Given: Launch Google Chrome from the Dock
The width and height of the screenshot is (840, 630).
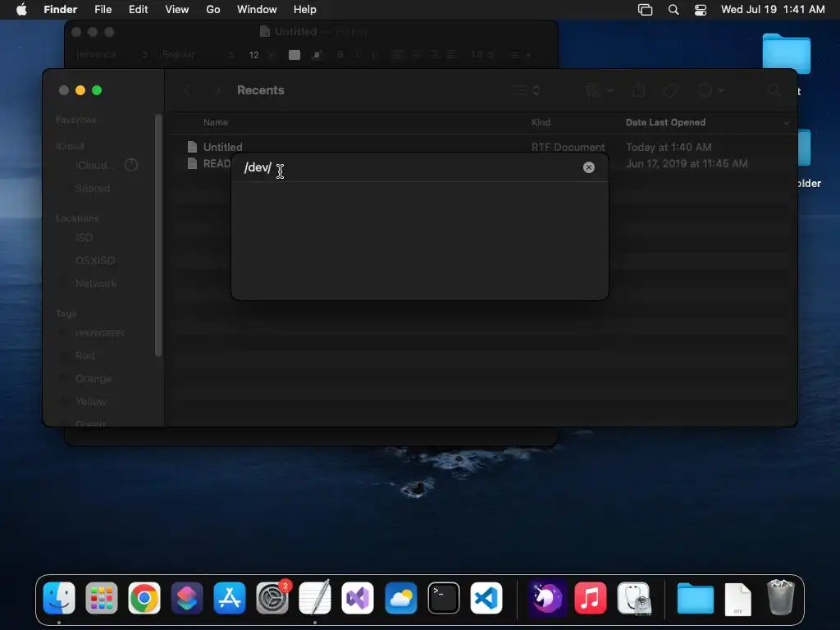Looking at the screenshot, I should click(x=144, y=597).
